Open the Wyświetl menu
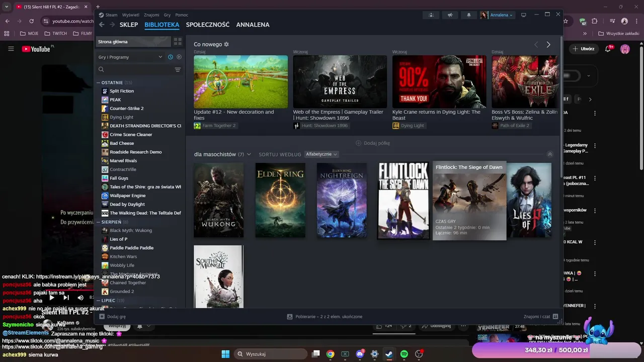 coord(131,15)
